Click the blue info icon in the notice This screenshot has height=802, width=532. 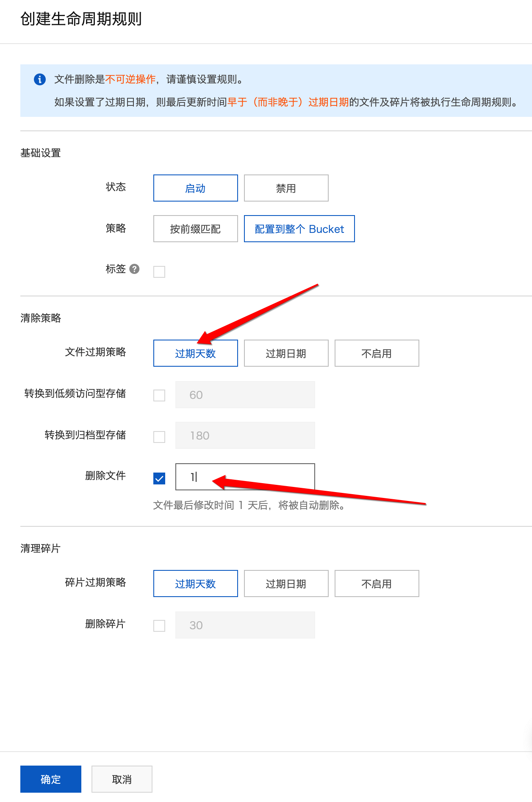coord(40,79)
